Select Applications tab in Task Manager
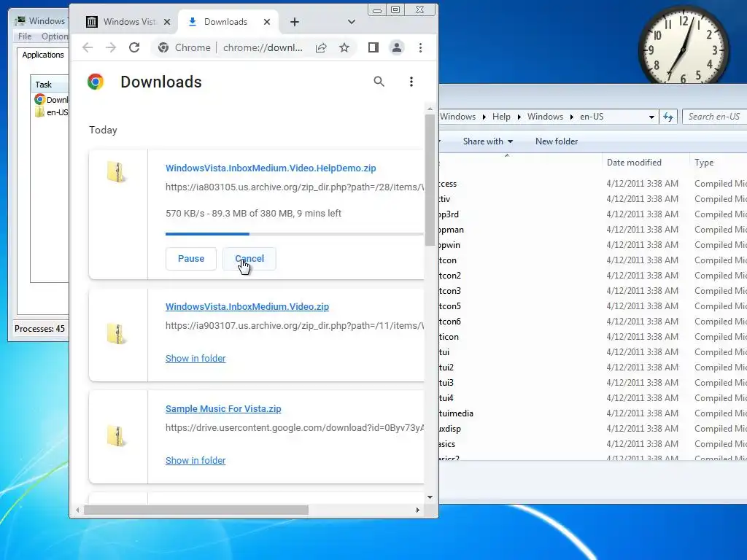Screen dimensions: 747x560 (x=43, y=55)
